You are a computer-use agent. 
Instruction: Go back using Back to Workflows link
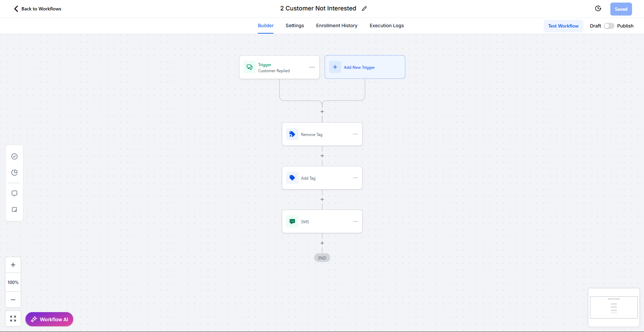click(37, 9)
